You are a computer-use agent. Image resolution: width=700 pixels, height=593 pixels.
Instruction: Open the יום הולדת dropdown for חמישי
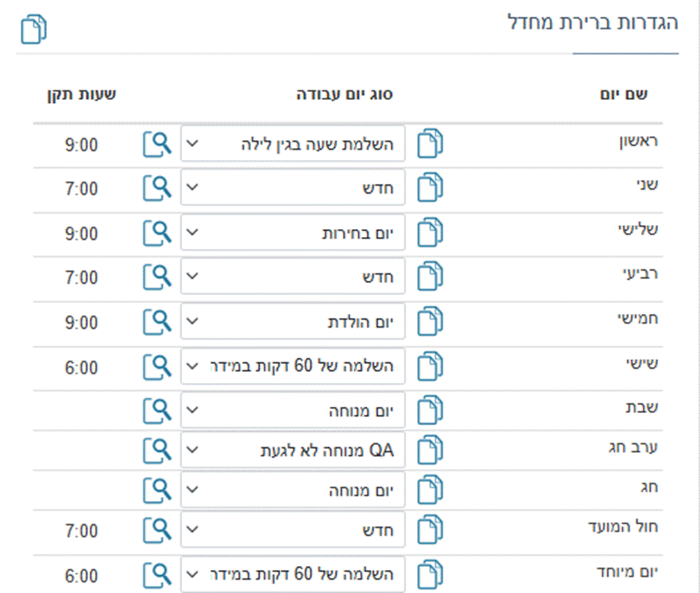(292, 322)
